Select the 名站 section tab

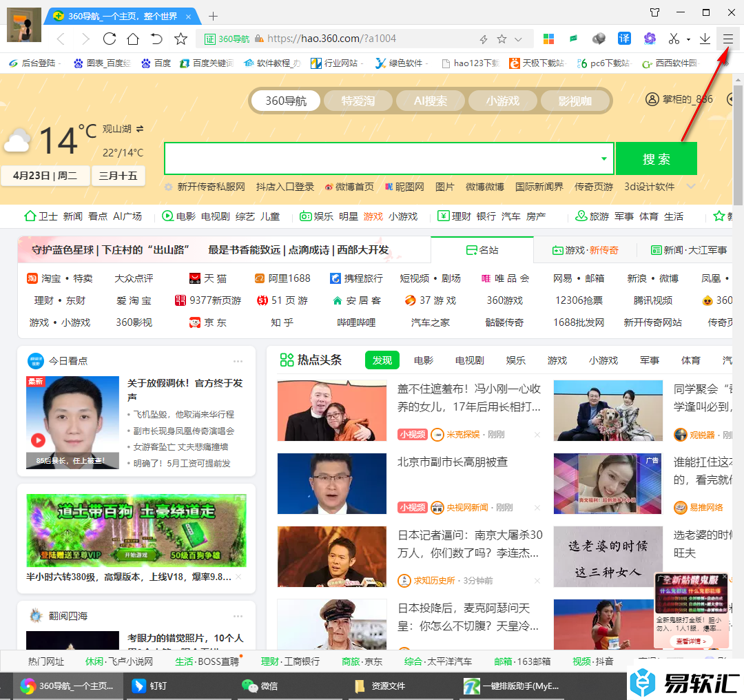pos(482,250)
